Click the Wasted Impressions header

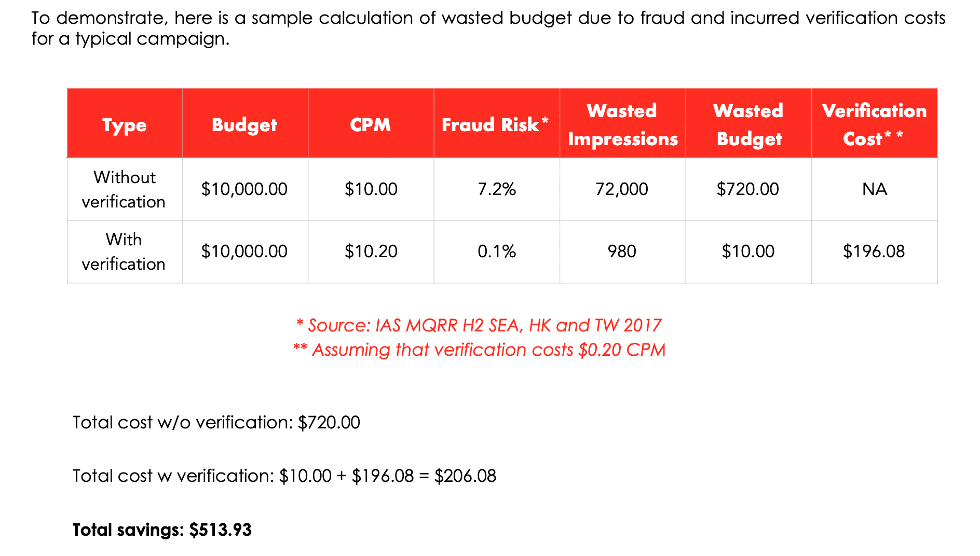coord(622,125)
